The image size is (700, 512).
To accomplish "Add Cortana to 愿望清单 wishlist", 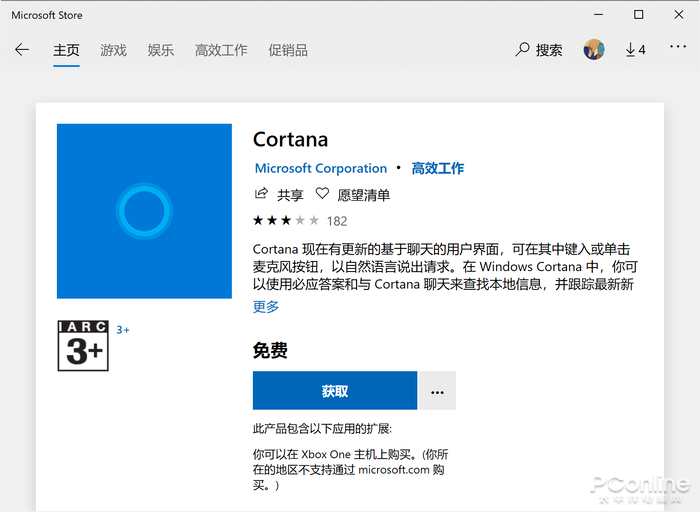I will 353,195.
